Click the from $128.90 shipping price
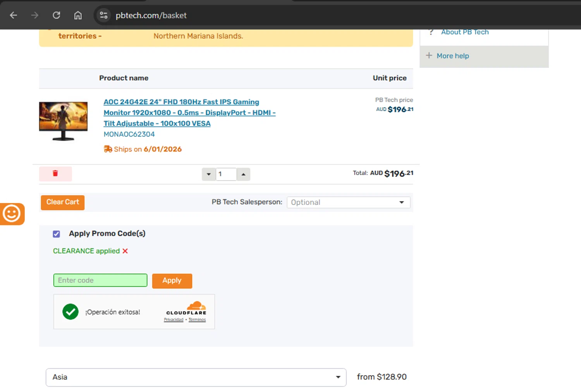This screenshot has height=392, width=581. 382,377
